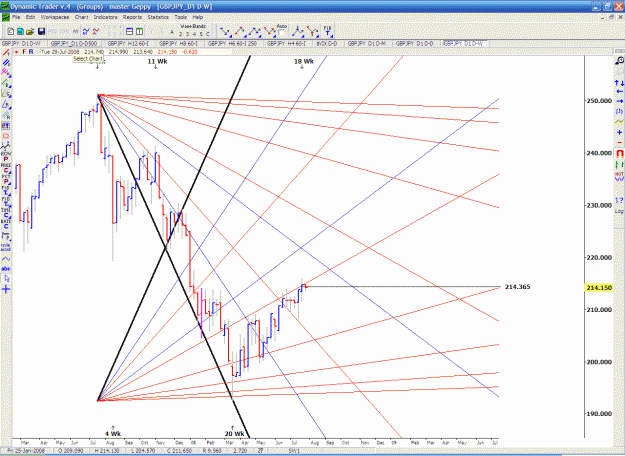Viewport: 625px width, 456px height.
Task: Select Wave Bands number 2
Action: click(x=181, y=34)
